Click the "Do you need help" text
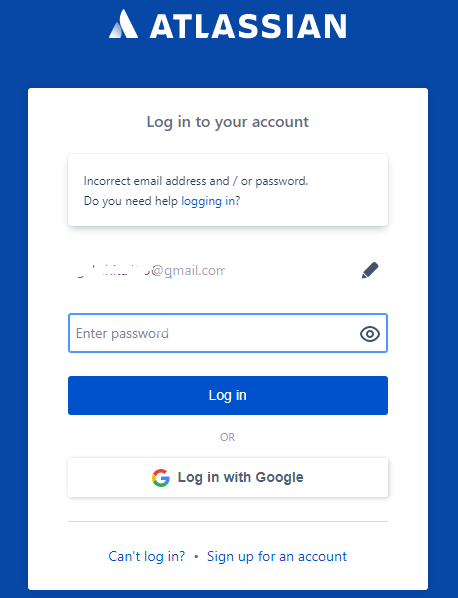This screenshot has width=458, height=598. tap(131, 201)
